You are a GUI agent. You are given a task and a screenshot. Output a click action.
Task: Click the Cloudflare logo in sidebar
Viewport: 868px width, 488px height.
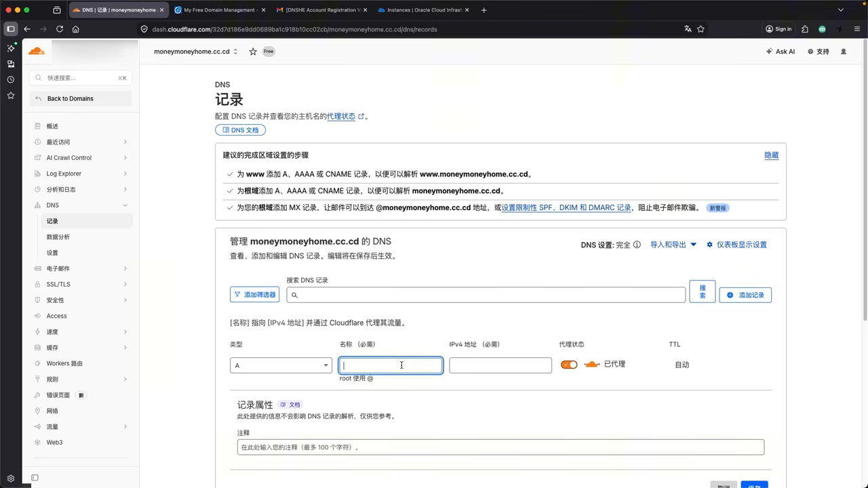pos(36,52)
